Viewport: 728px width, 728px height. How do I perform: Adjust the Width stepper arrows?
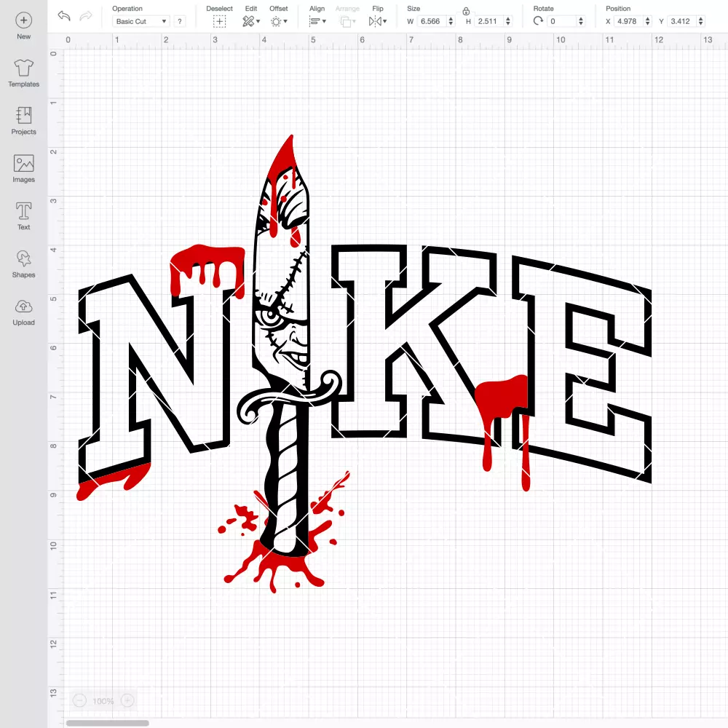click(x=451, y=21)
